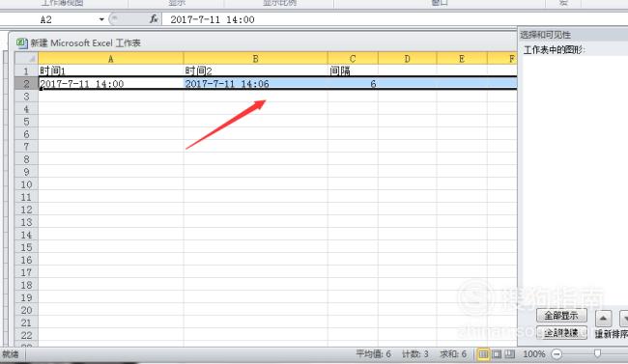Click the workbook Excel icon beside the title
Screen dimensions: 628x364
(21, 42)
